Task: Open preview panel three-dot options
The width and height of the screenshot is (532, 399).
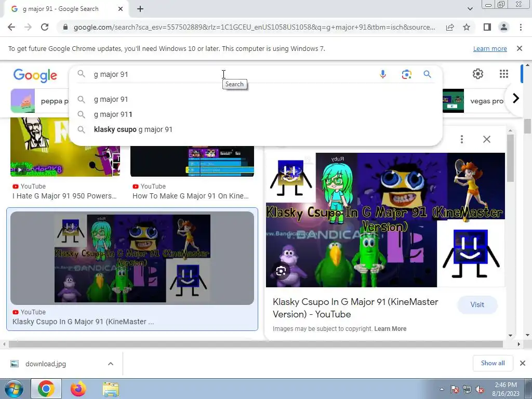Action: (461, 139)
